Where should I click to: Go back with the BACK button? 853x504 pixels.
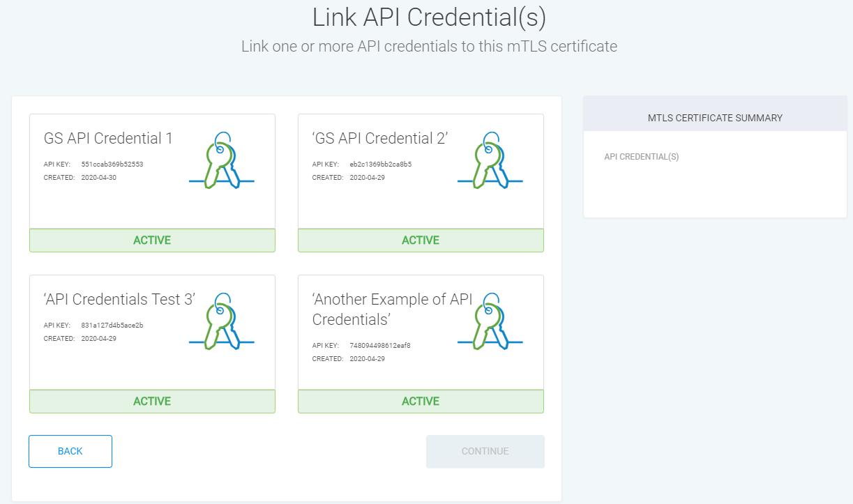coord(70,451)
